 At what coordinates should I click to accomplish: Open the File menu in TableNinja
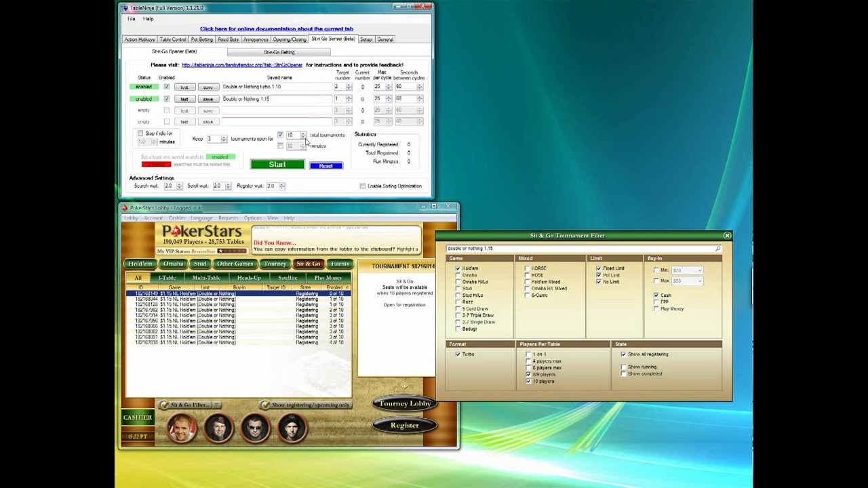132,19
